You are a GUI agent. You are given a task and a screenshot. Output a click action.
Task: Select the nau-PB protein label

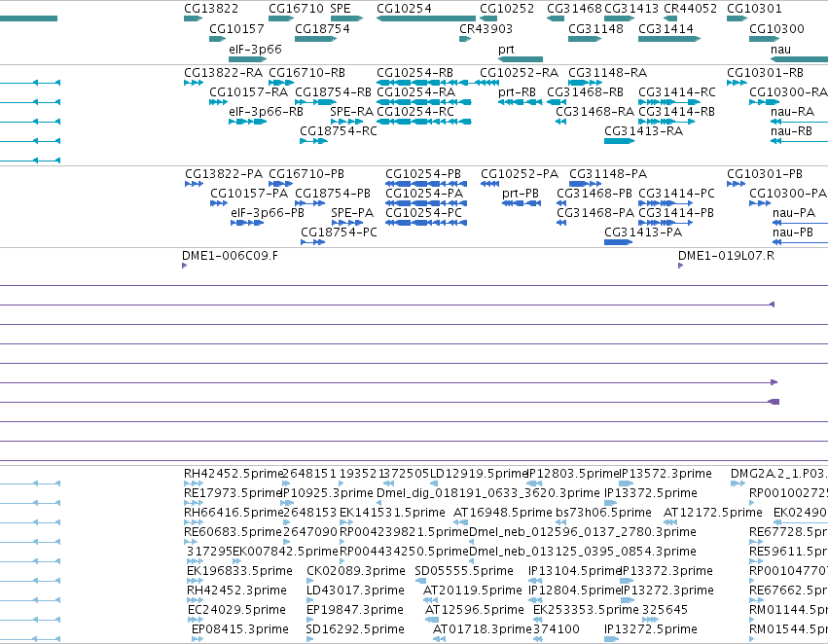pyautogui.click(x=793, y=233)
